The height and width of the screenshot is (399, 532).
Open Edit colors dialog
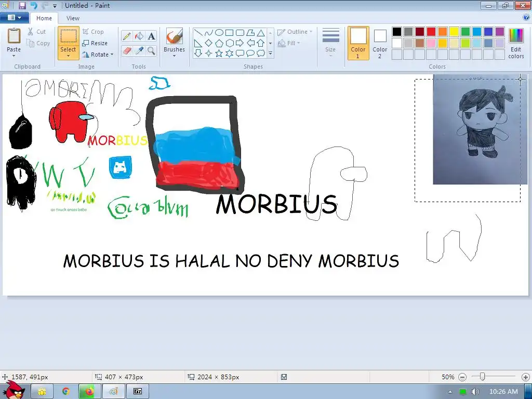(516, 43)
